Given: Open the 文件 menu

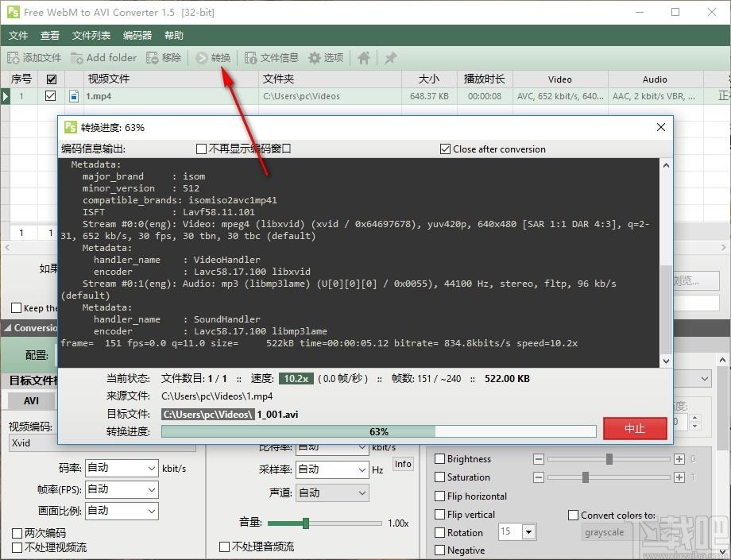Looking at the screenshot, I should pos(18,36).
